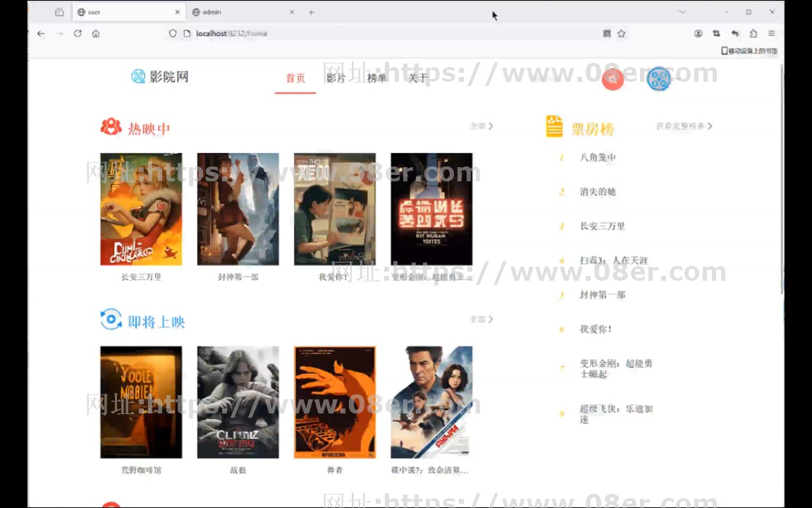812x508 pixels.
Task: Close the user tab
Action: click(177, 12)
